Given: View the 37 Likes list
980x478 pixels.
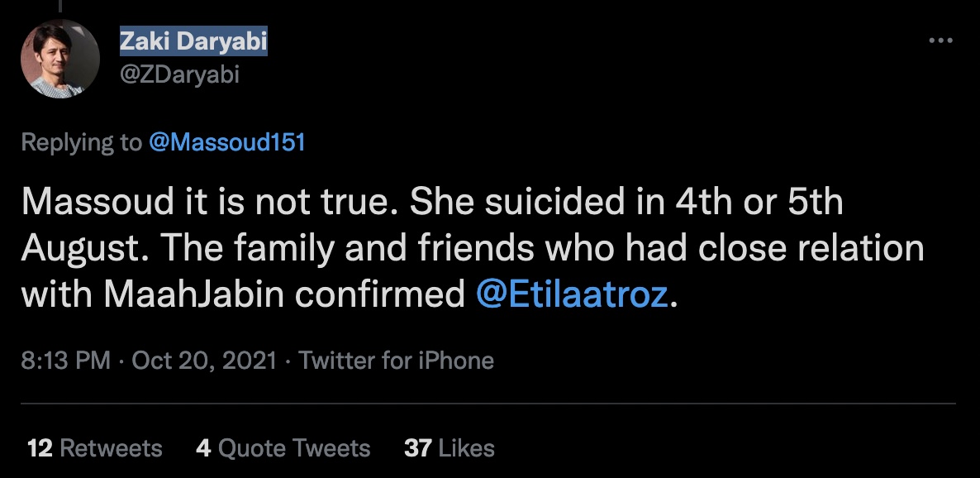Looking at the screenshot, I should tap(449, 448).
